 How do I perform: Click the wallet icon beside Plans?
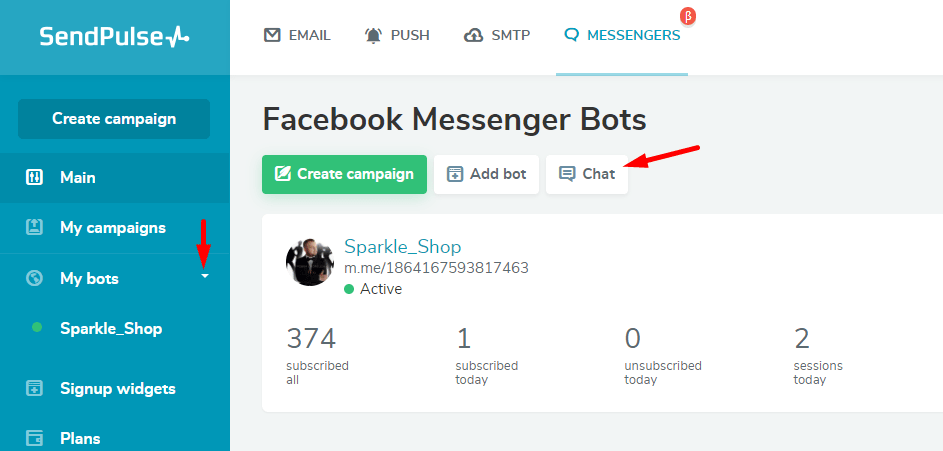34,438
